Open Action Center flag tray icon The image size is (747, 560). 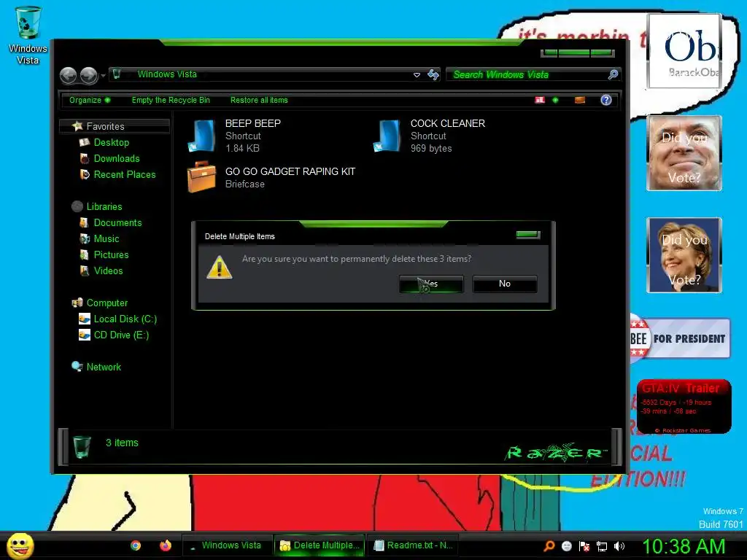coord(584,546)
